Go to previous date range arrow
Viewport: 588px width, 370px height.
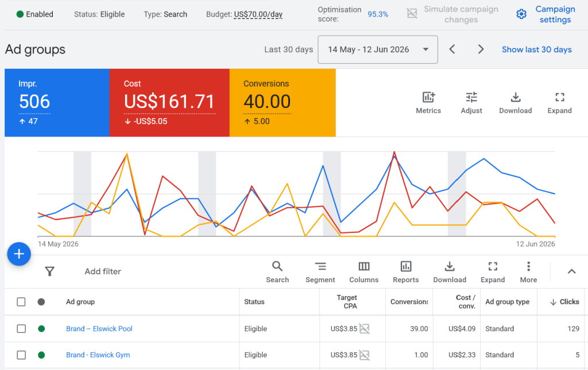pyautogui.click(x=452, y=49)
